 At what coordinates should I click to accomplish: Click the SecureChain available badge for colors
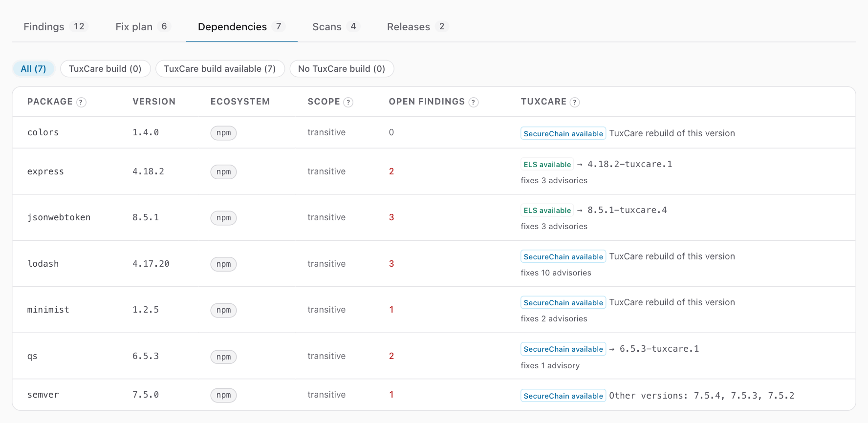(563, 133)
